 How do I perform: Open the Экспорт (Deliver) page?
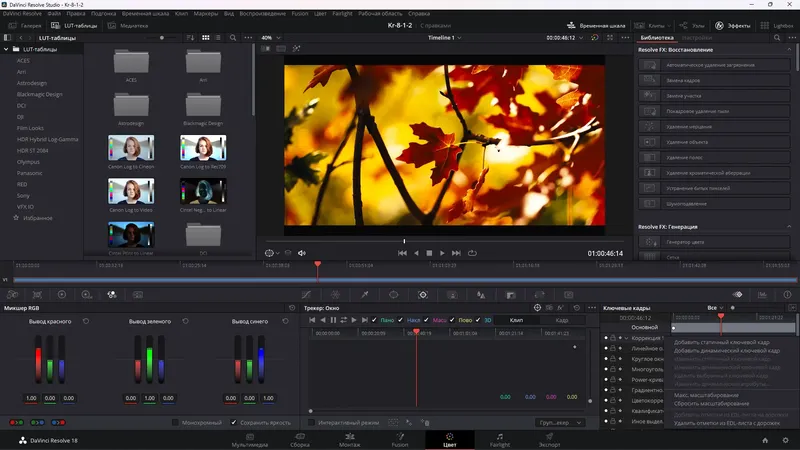pos(549,438)
